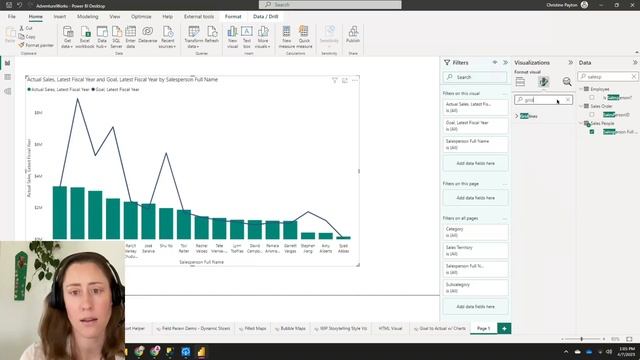Click Fit to page button

[x=629, y=339]
